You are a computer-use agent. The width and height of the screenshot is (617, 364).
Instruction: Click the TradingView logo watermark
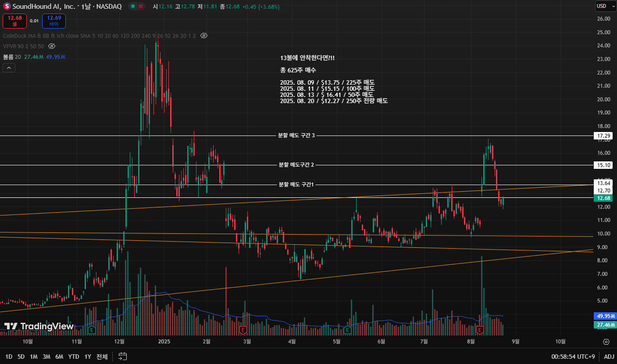pos(39,326)
